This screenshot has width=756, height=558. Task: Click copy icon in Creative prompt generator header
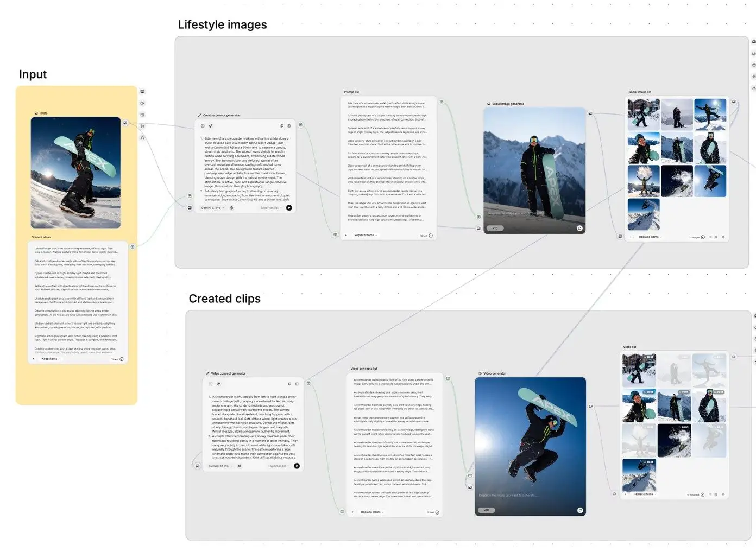282,126
